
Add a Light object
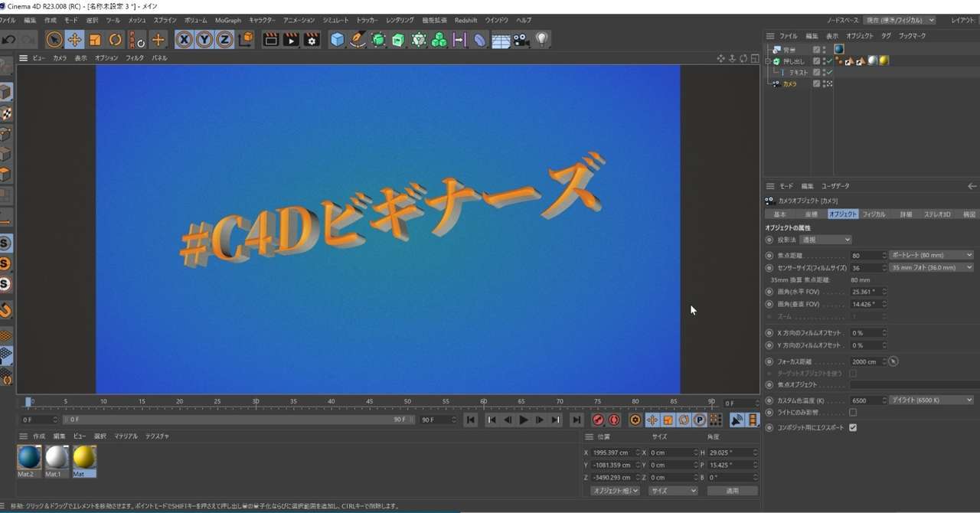542,40
